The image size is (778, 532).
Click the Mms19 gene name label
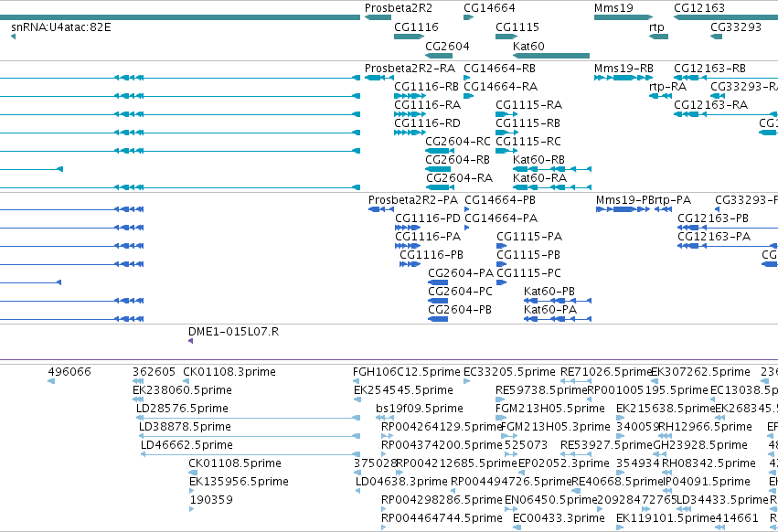click(x=613, y=8)
